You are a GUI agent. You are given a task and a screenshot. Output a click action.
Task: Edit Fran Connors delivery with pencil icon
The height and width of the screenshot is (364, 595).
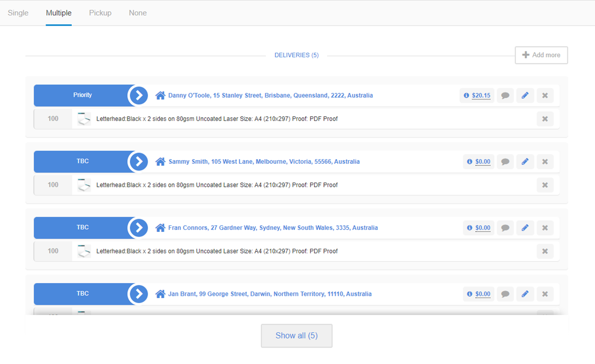tap(525, 228)
